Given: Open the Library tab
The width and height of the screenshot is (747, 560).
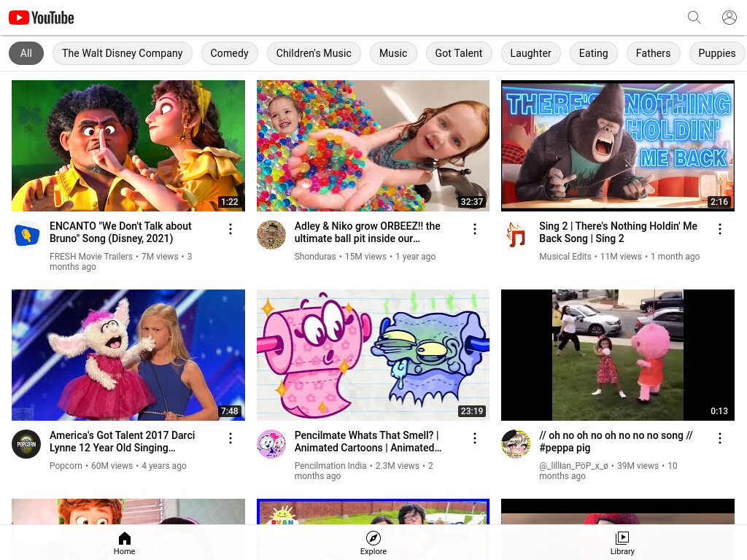Looking at the screenshot, I should pos(622,543).
